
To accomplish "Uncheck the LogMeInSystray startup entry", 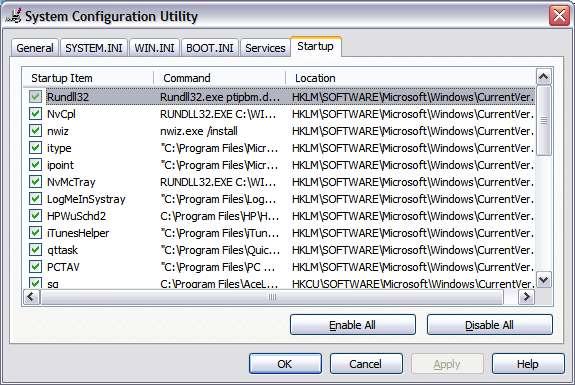I will (36, 199).
